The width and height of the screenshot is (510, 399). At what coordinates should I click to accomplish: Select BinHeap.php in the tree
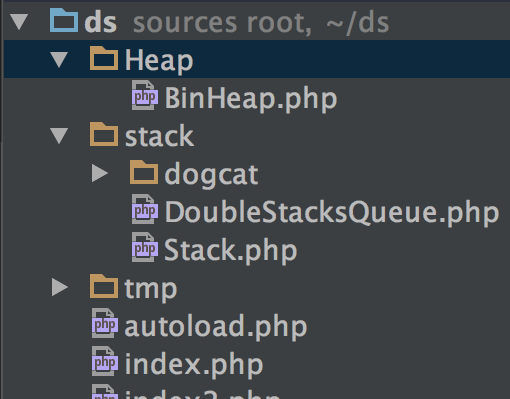251,98
